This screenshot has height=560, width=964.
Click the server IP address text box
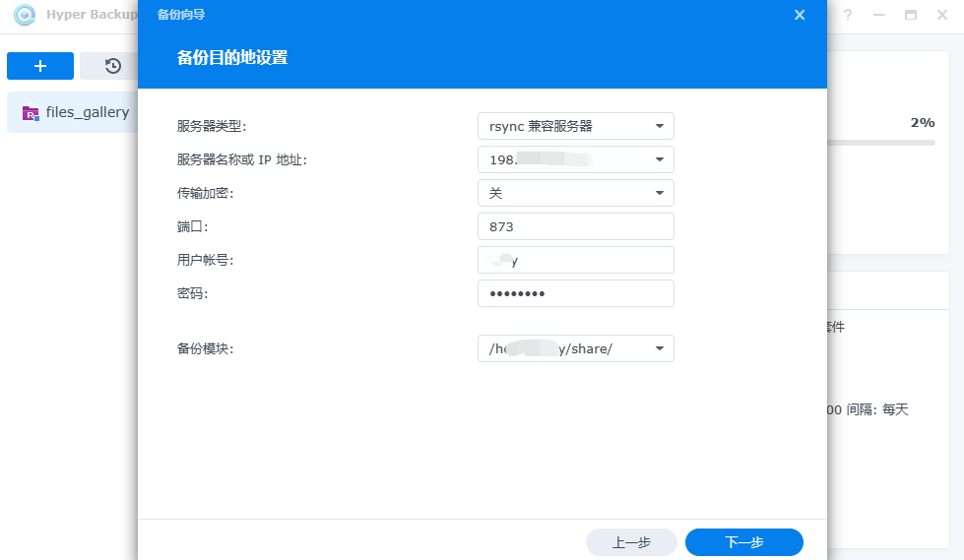pos(561,159)
